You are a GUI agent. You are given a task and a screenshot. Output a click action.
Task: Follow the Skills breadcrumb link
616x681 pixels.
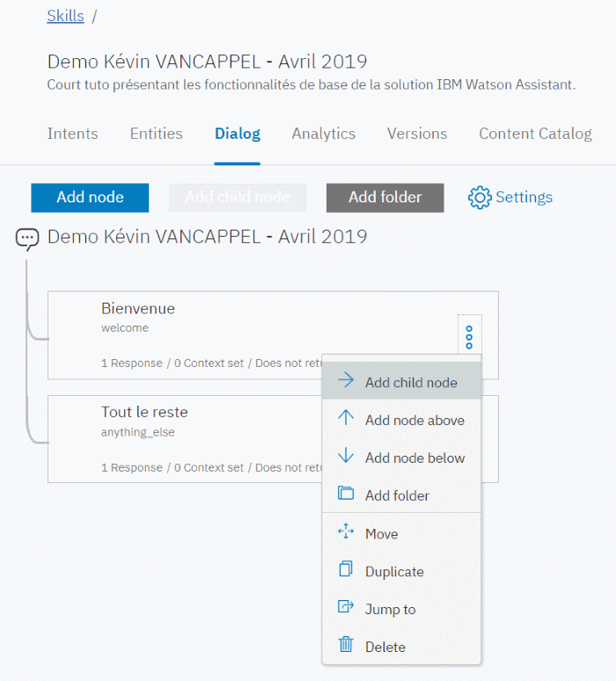click(66, 16)
